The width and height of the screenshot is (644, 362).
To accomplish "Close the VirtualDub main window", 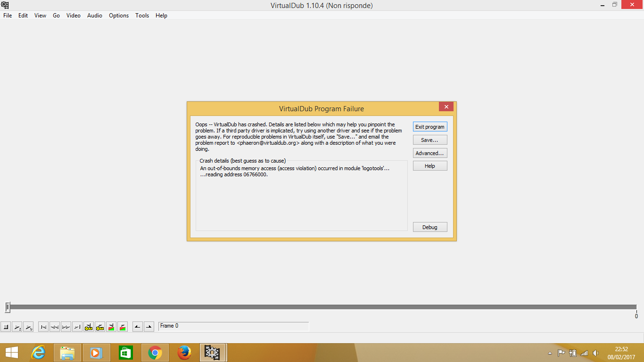I will tap(632, 5).
